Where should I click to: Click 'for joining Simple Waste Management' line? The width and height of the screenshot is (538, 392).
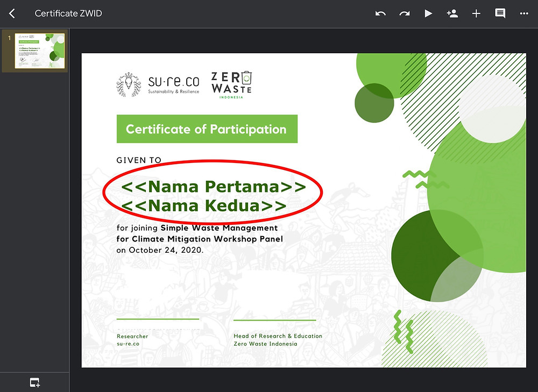click(197, 227)
